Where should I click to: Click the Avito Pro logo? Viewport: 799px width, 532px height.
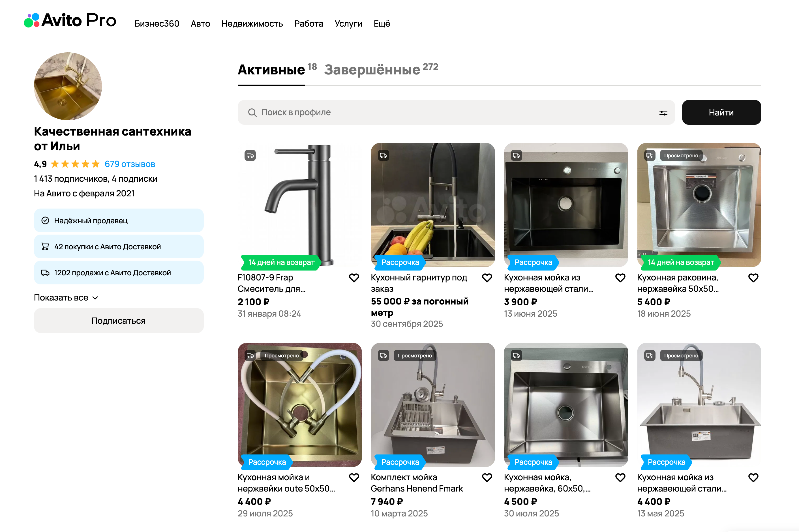tap(70, 20)
